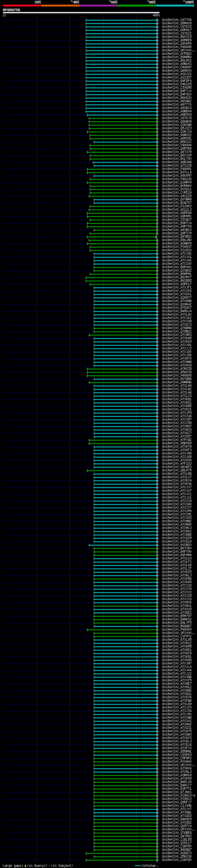Viewport: 197px width, 868px height.
Task: Select the query label BP080756
Action: pos(11,10)
